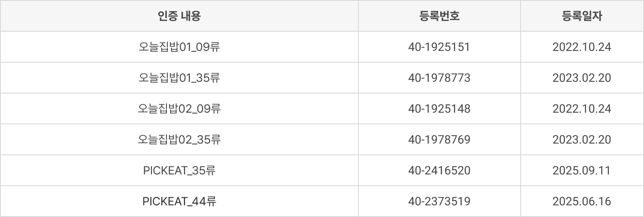This screenshot has height=217, width=644.
Task: Click registration number 40-2416520
Action: (x=439, y=171)
